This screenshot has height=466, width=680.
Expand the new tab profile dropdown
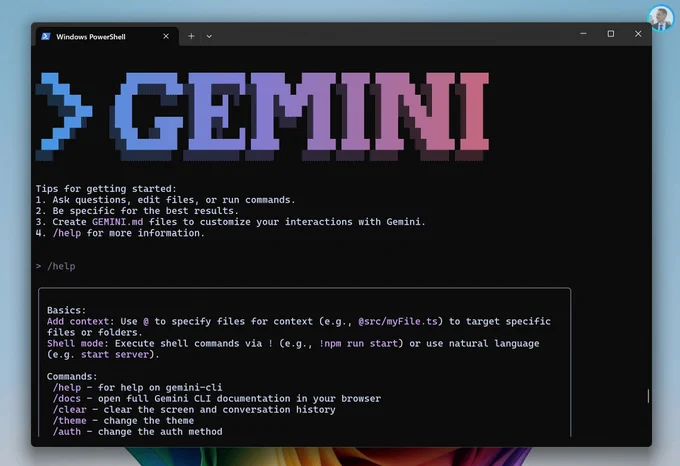pos(209,36)
